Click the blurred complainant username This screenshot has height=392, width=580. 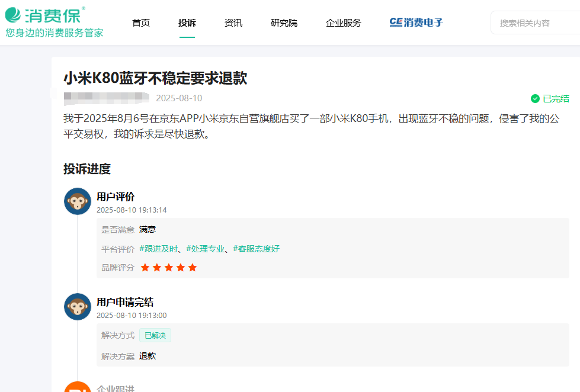[107, 98]
